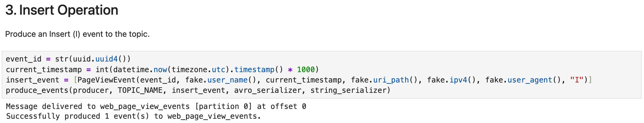Click the 'Successfully produced 1 event(s)' output line

(x=133, y=116)
